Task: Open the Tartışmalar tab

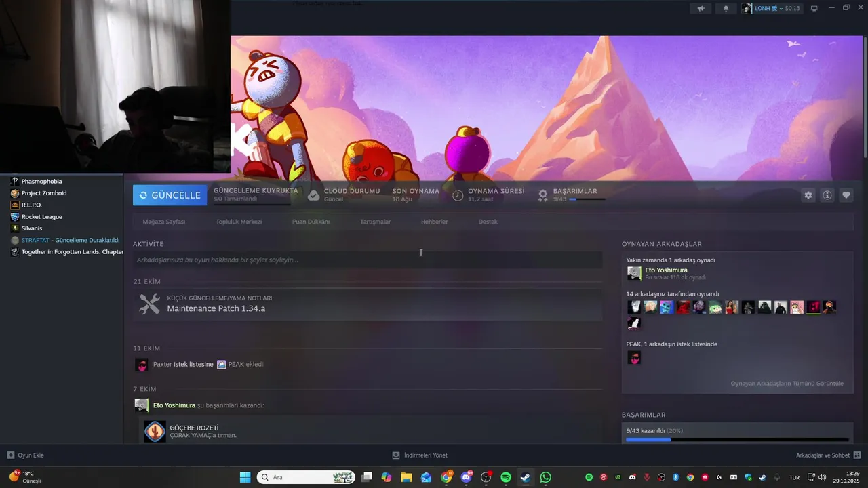Action: click(375, 222)
